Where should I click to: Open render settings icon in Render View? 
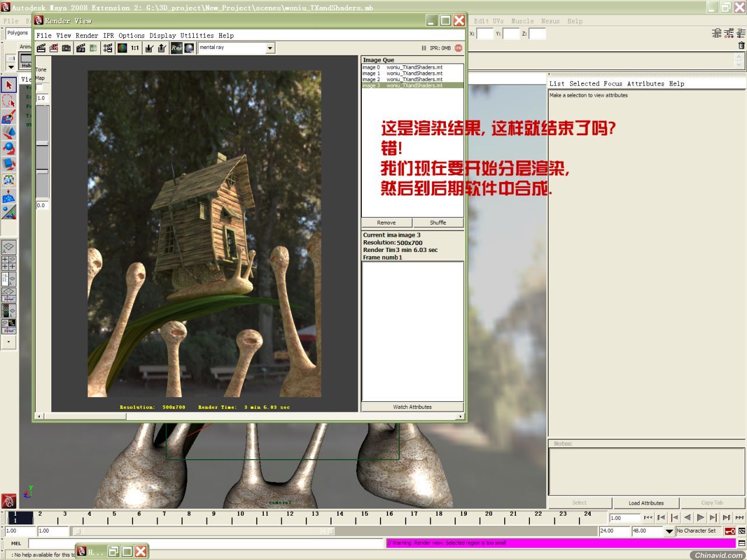pos(107,48)
